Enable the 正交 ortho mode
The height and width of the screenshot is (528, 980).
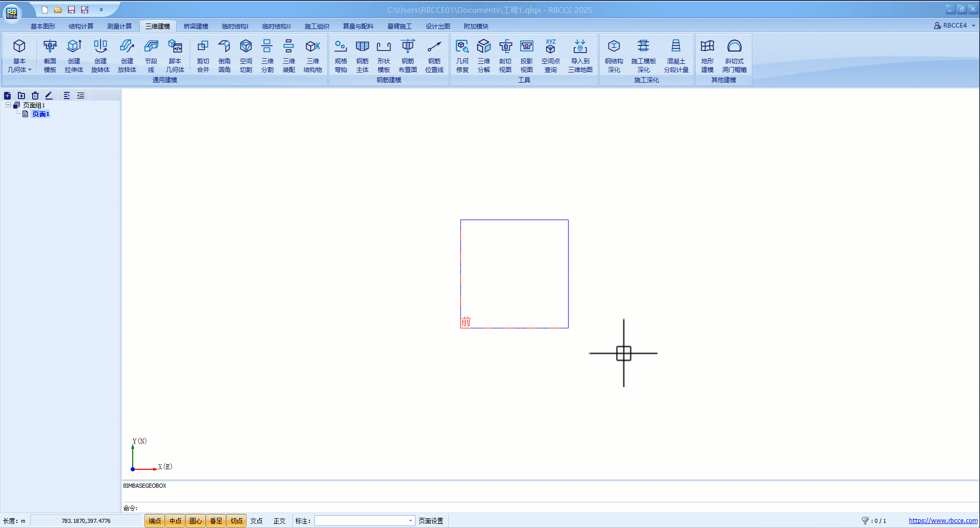(x=279, y=521)
